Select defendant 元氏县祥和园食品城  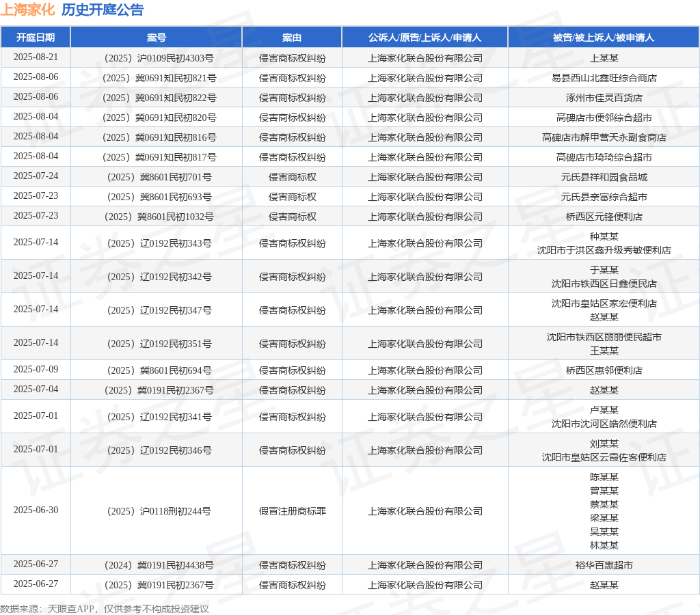[604, 177]
